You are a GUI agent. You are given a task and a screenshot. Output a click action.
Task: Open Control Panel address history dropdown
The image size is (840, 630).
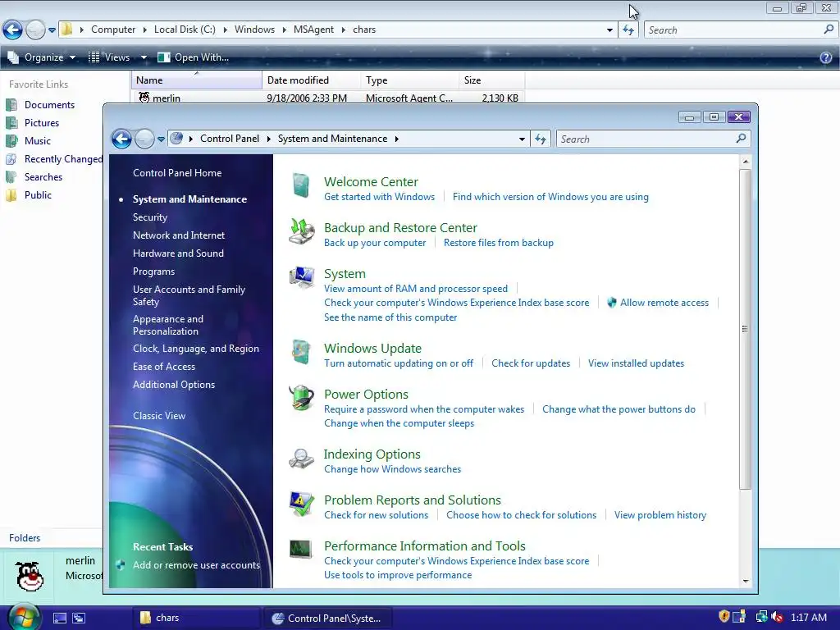click(x=522, y=139)
